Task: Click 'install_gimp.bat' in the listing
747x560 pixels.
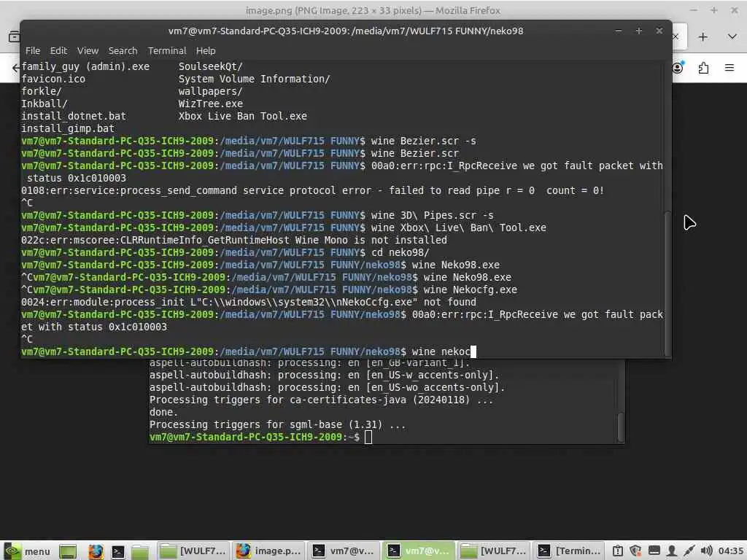Action: 68,128
